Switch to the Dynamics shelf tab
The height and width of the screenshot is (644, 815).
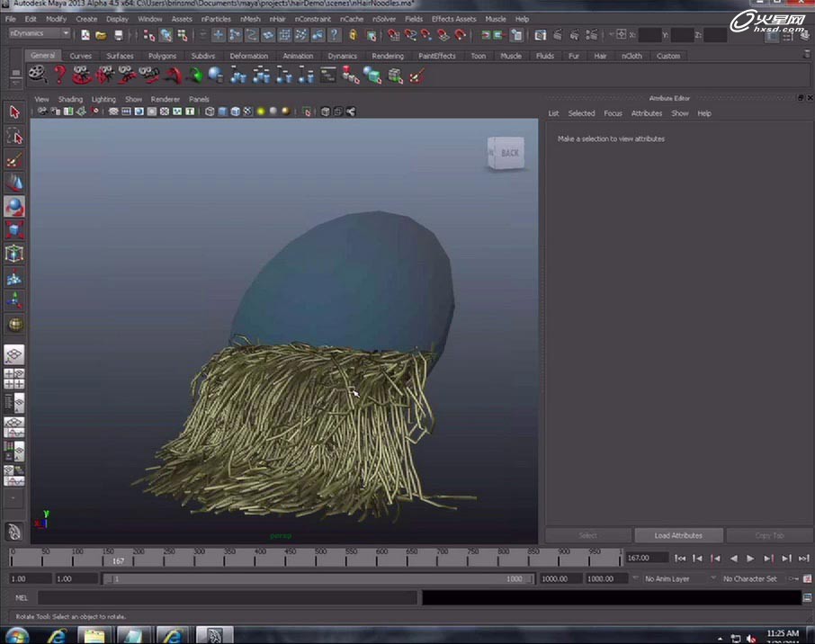point(342,56)
